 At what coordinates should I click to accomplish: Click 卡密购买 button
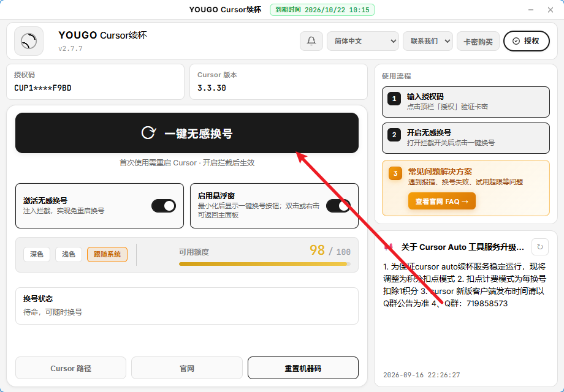click(478, 42)
